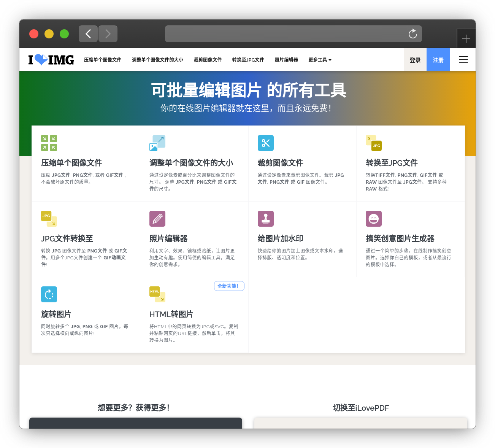Screen dimensions: 495x448
Task: Reload the page with the refresh icon
Action: 412,34
